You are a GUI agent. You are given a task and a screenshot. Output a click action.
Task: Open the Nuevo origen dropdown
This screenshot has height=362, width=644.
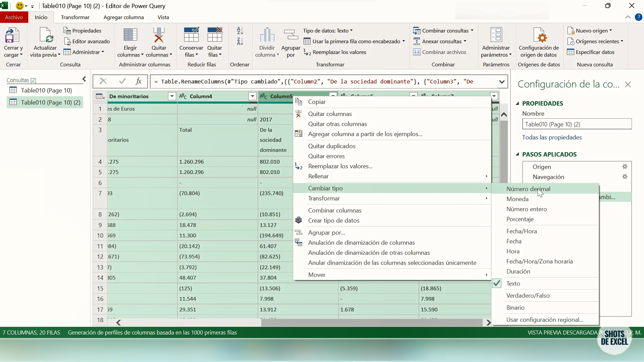point(590,31)
